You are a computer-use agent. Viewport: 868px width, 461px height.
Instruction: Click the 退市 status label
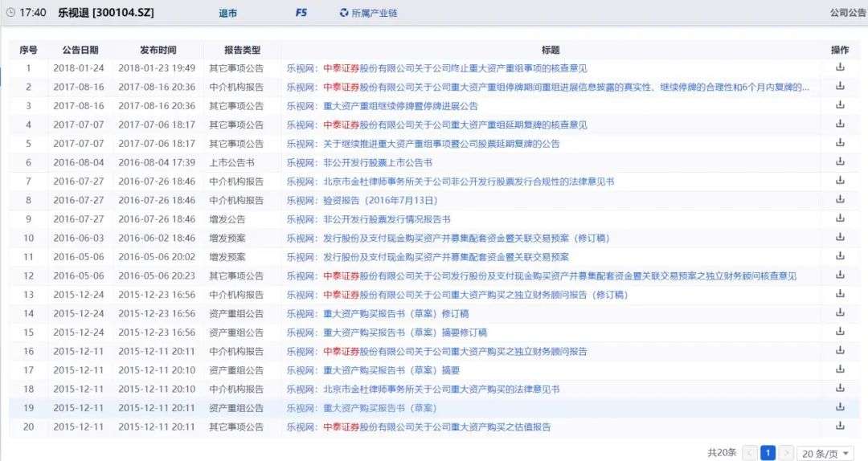227,13
